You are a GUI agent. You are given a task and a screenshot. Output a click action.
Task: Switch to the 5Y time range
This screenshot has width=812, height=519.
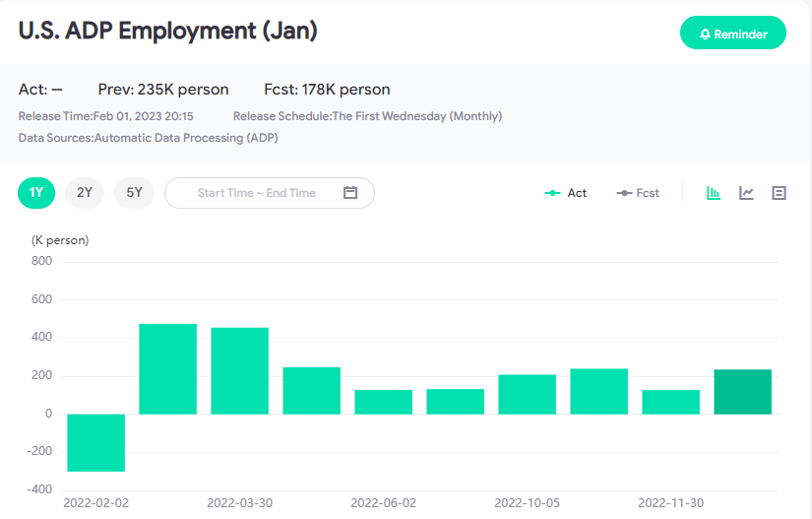(x=134, y=193)
